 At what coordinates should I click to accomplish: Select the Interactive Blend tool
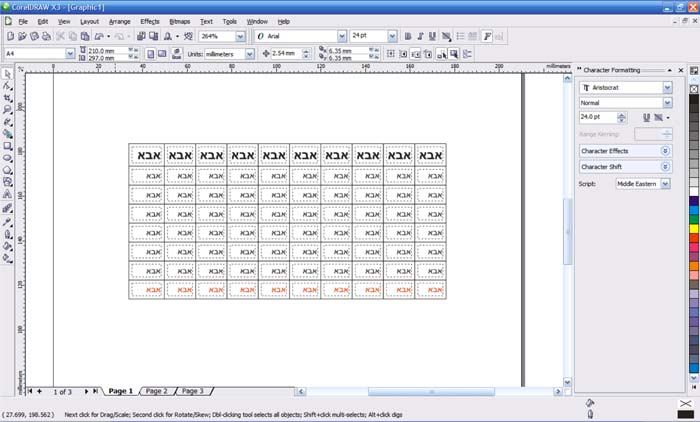click(7, 209)
